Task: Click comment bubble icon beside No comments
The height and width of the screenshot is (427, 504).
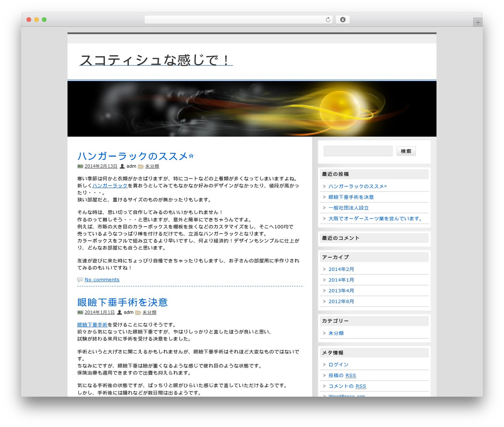Action: pos(80,280)
